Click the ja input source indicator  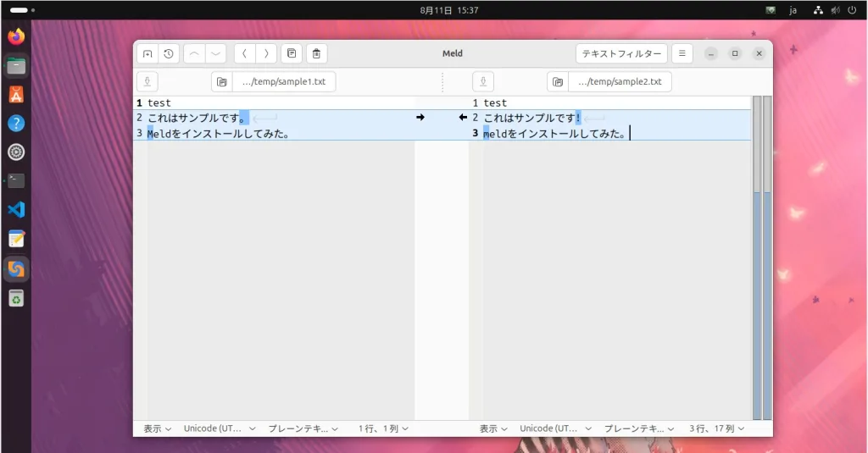click(793, 10)
